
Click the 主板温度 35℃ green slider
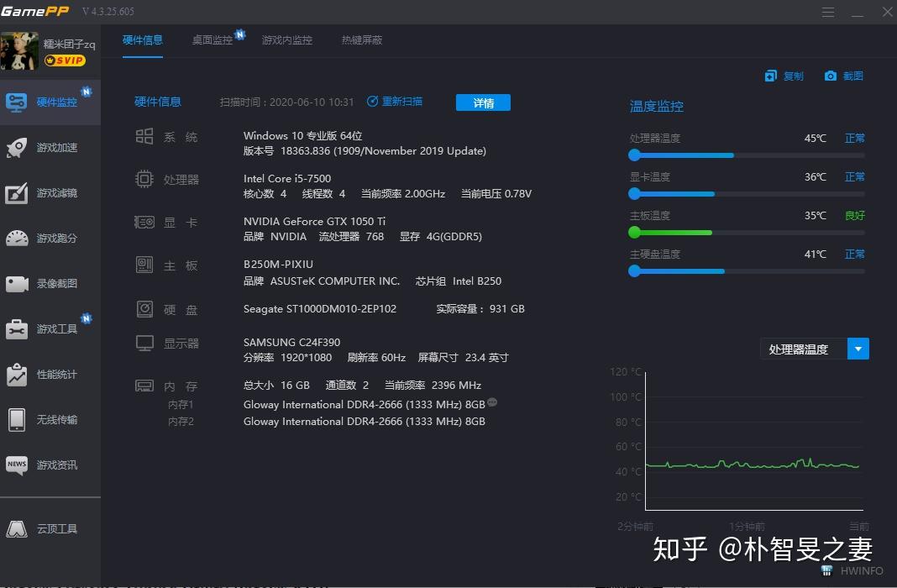[x=747, y=232]
